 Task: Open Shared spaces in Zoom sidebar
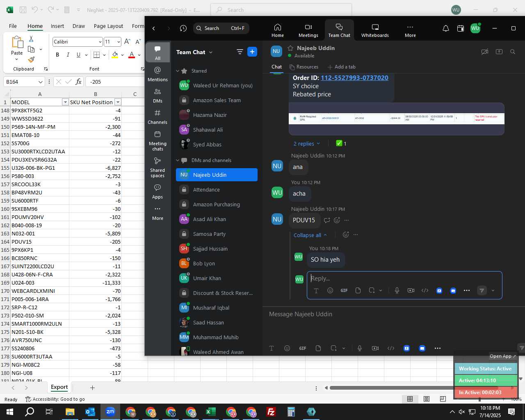click(x=157, y=167)
